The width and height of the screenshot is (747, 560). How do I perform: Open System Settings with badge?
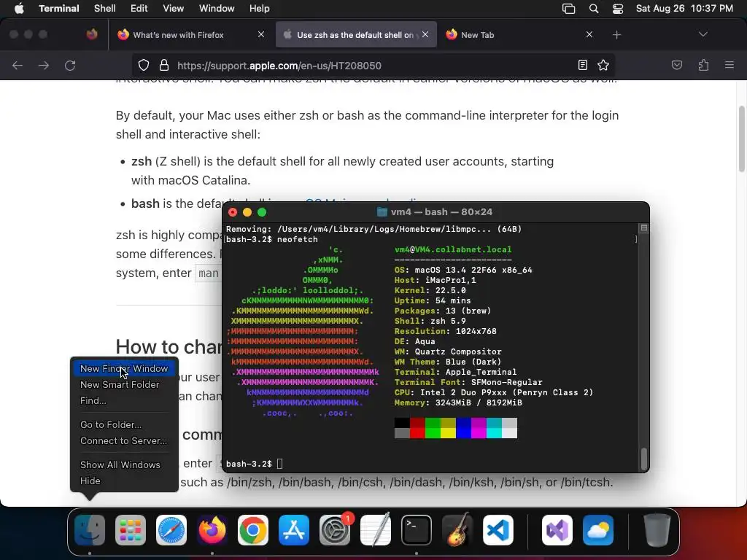(x=335, y=530)
